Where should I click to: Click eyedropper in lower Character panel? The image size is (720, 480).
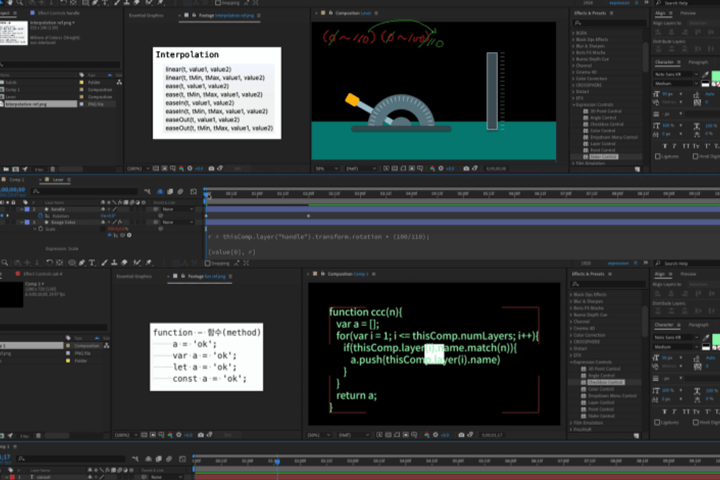(705, 337)
